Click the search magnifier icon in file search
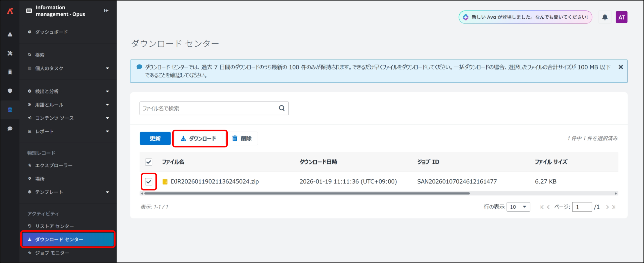 point(282,108)
